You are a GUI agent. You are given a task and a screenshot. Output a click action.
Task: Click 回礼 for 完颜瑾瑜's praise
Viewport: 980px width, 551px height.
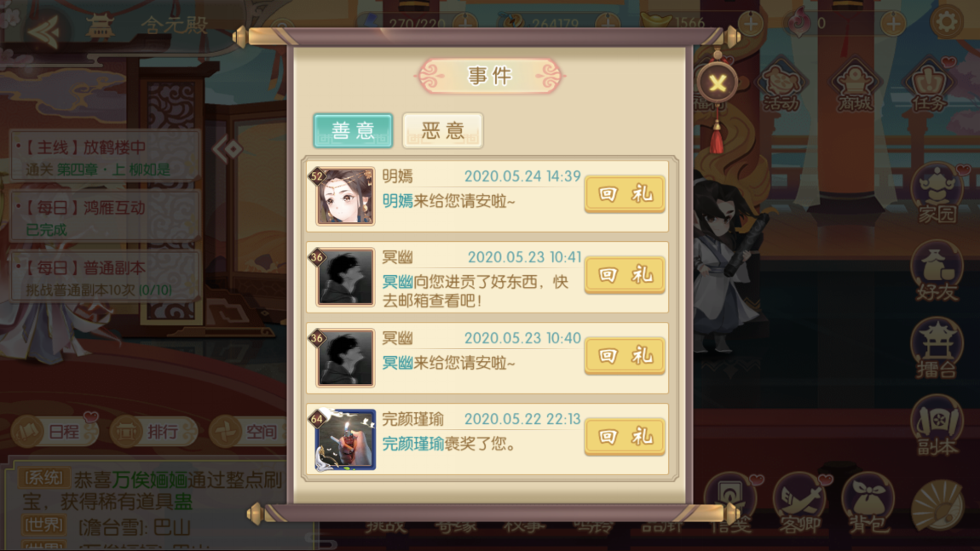(x=625, y=436)
